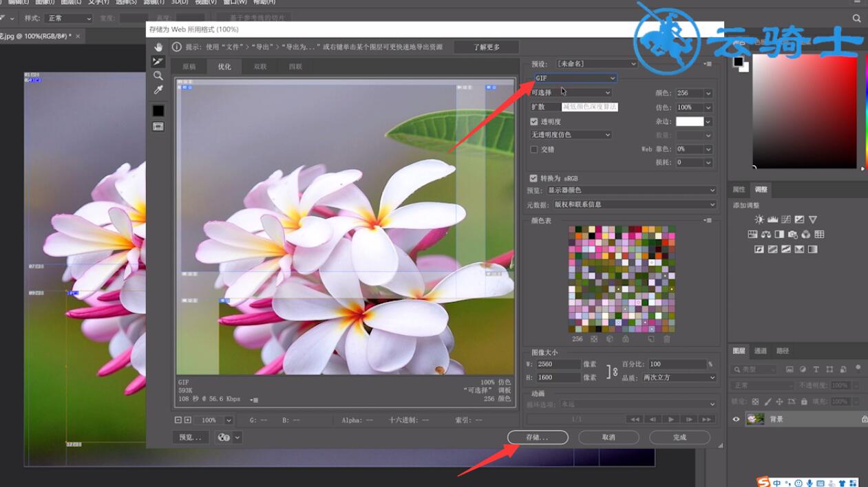
Task: Click zoom in plus button
Action: 187,420
